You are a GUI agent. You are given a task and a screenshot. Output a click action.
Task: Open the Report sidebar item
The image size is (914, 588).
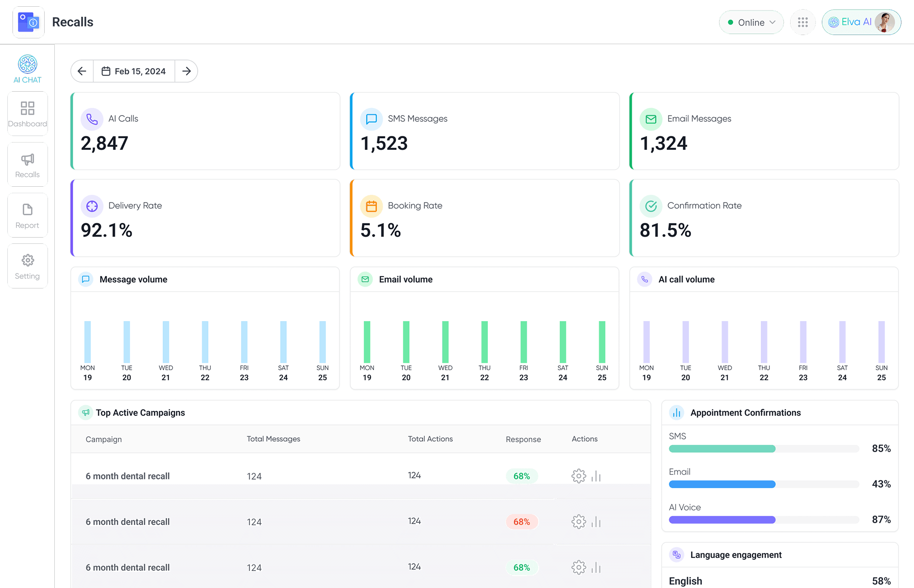click(x=27, y=216)
